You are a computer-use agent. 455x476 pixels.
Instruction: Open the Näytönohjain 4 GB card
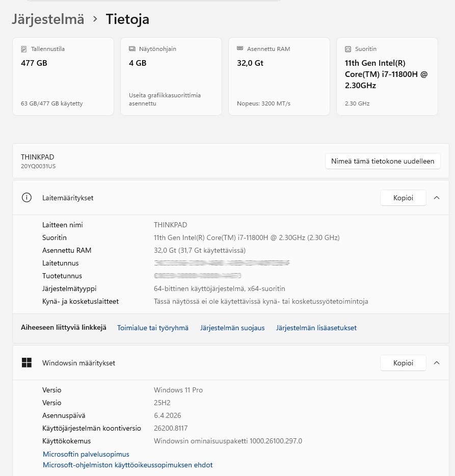(171, 76)
